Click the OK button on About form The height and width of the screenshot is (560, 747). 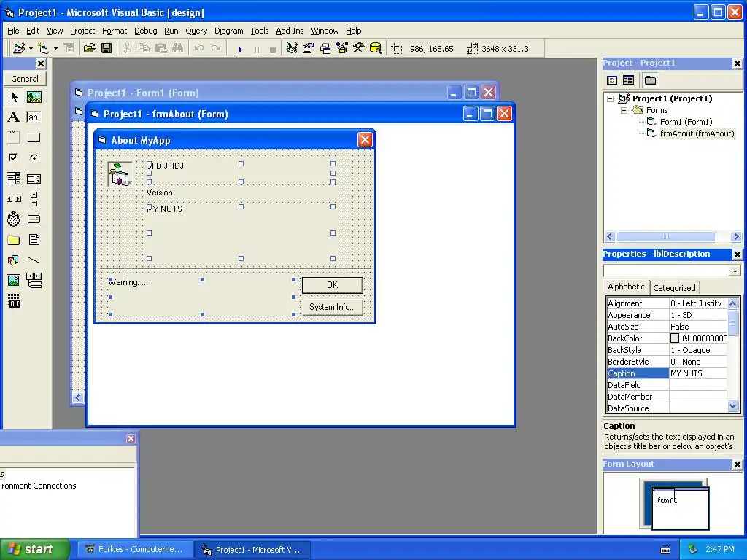click(x=332, y=285)
